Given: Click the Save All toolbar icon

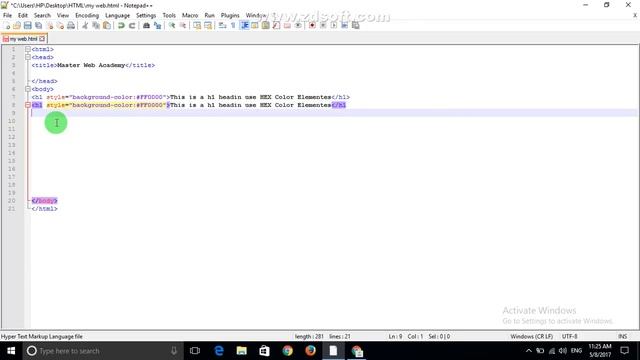Looking at the screenshot, I should (x=39, y=25).
